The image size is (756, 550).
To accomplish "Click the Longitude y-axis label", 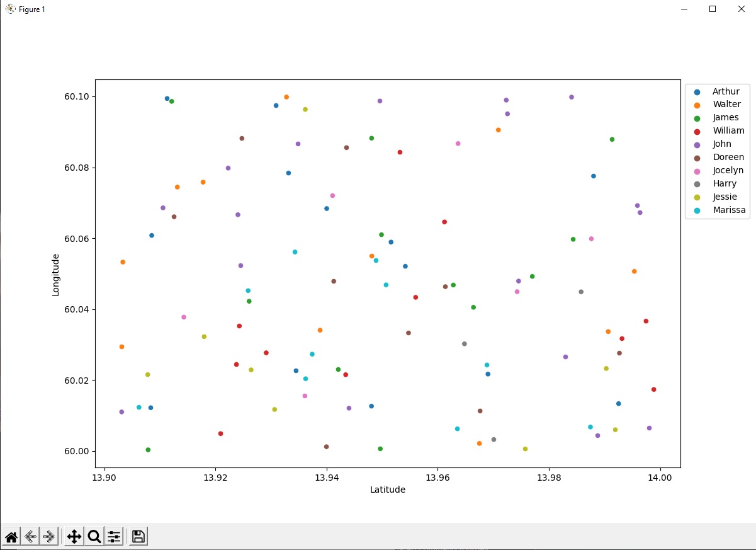I will (x=56, y=275).
